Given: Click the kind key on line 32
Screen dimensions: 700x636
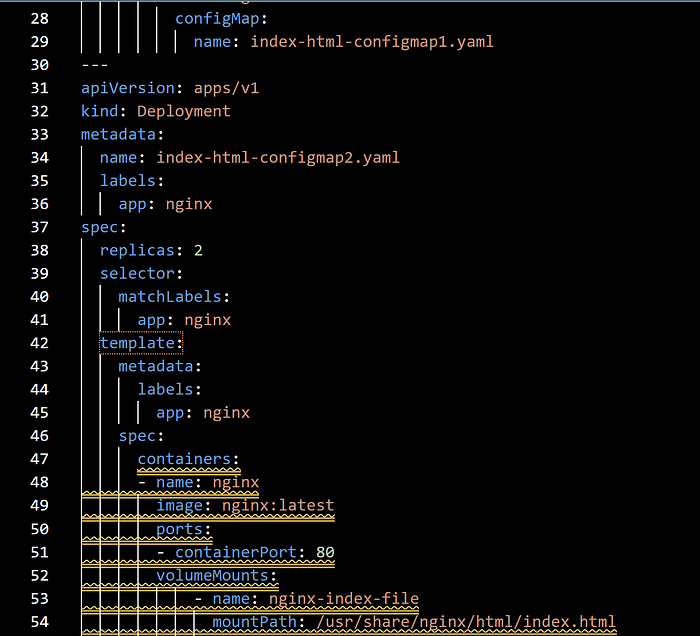Looking at the screenshot, I should click(100, 111).
